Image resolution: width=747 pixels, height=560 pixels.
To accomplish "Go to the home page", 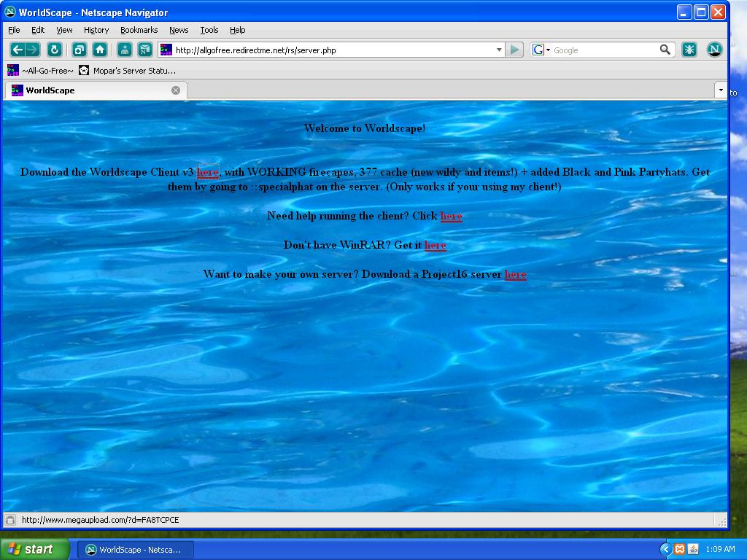I will [x=99, y=50].
